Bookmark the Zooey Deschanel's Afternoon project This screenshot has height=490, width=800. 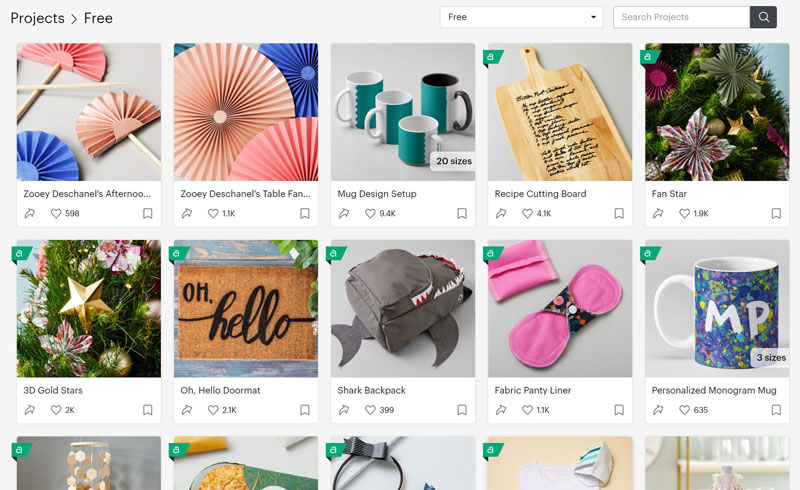point(147,213)
